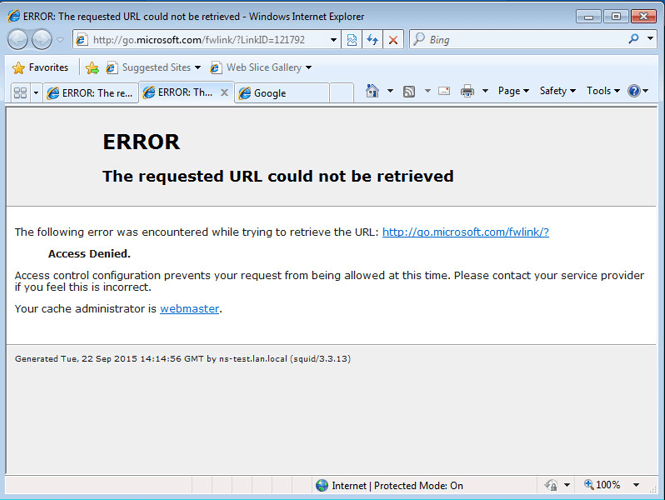This screenshot has width=665, height=500.
Task: Open the recent pages dropdown arrow
Action: pos(60,40)
